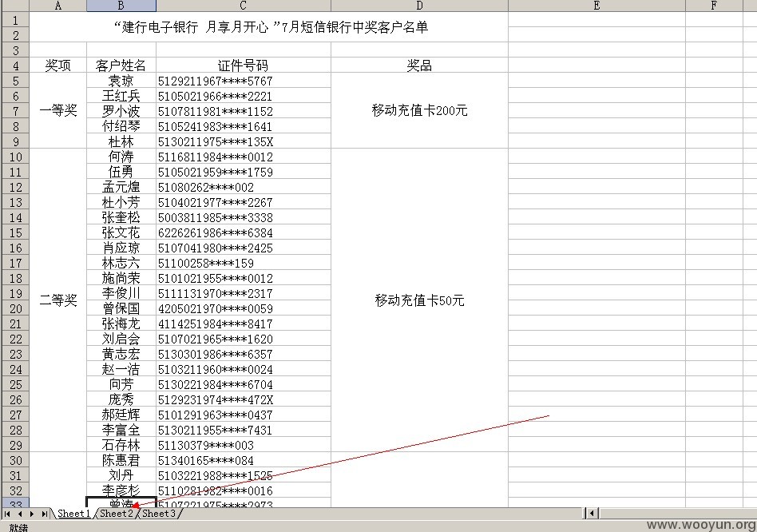Click the ID cell 5130211955****7431
This screenshot has width=757, height=532.
244,430
